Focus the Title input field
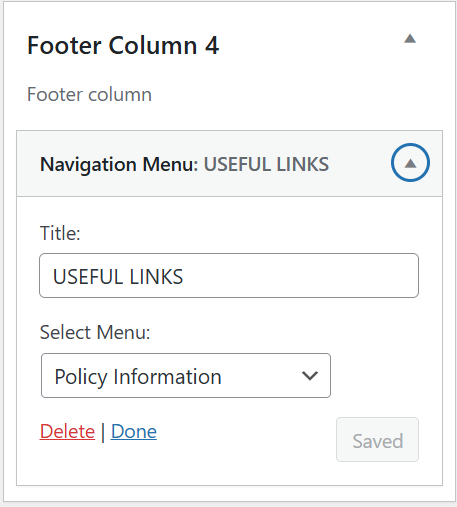The height and width of the screenshot is (507, 457). [x=229, y=276]
